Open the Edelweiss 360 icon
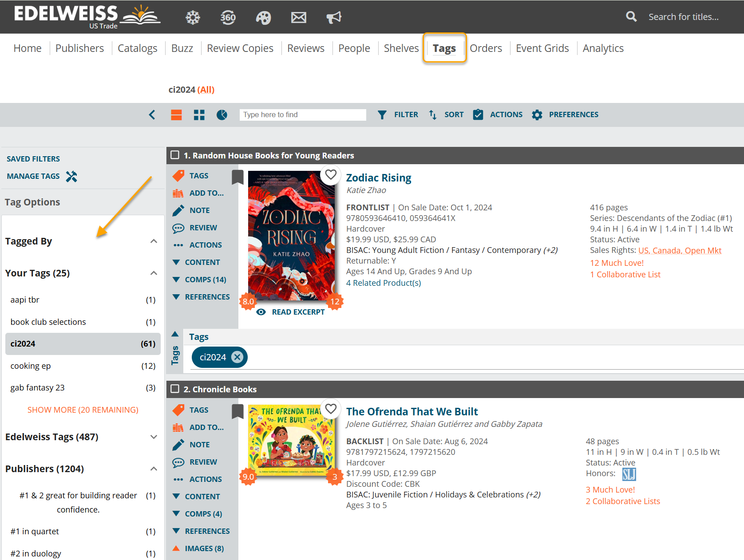744x560 pixels. click(228, 17)
